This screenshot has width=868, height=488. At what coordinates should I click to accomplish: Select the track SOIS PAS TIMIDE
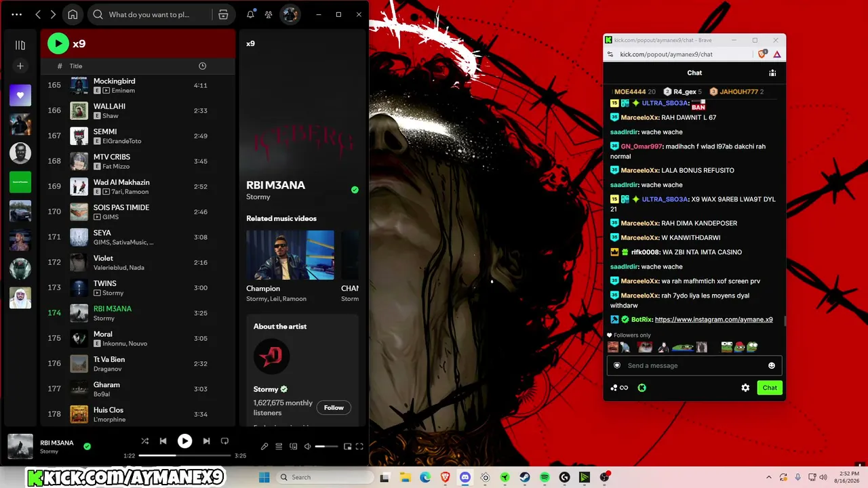point(138,211)
